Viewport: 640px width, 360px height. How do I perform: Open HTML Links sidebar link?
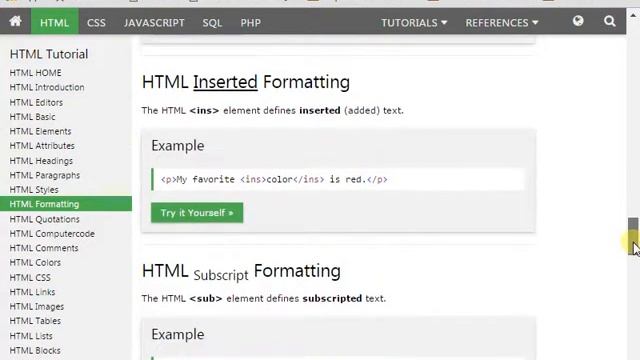click(x=32, y=292)
